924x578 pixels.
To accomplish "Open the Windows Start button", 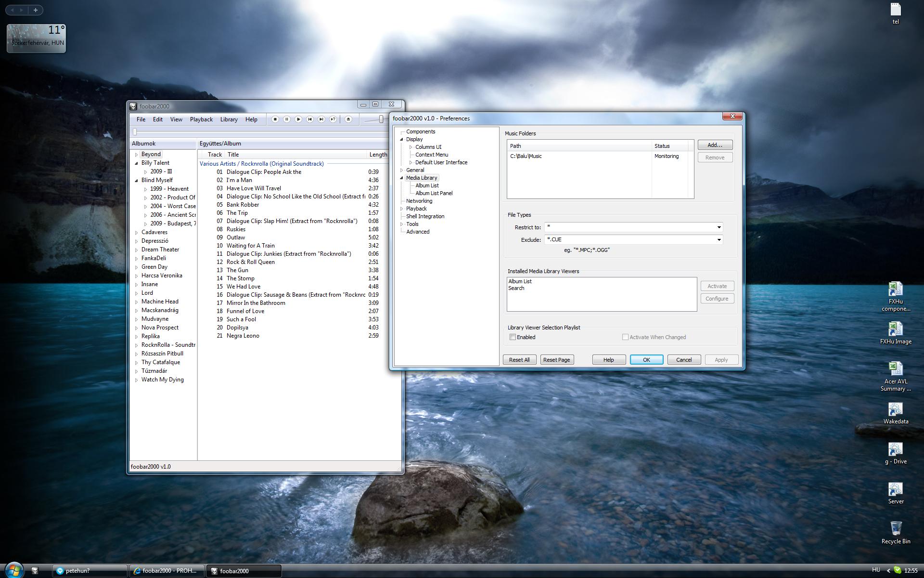I will (x=13, y=570).
